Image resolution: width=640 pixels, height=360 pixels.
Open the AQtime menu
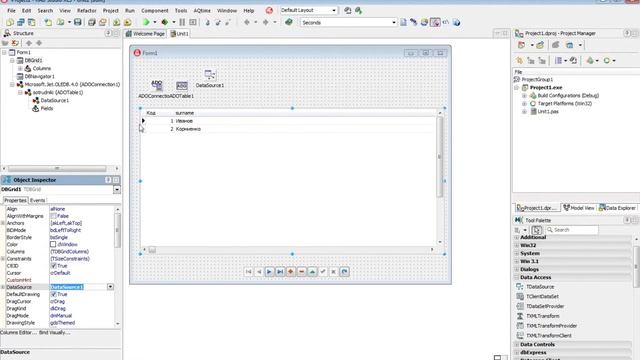tap(202, 11)
